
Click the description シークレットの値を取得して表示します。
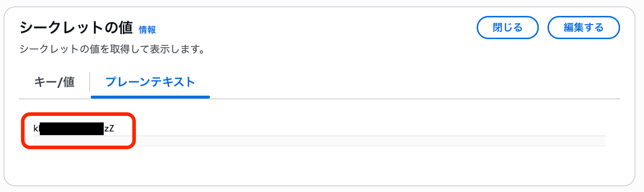pos(112,49)
